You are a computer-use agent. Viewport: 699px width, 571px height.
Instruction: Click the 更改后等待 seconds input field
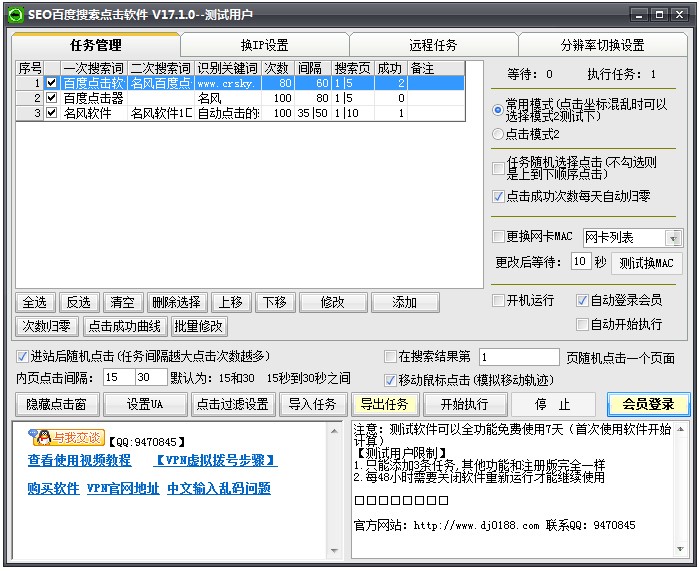(580, 262)
